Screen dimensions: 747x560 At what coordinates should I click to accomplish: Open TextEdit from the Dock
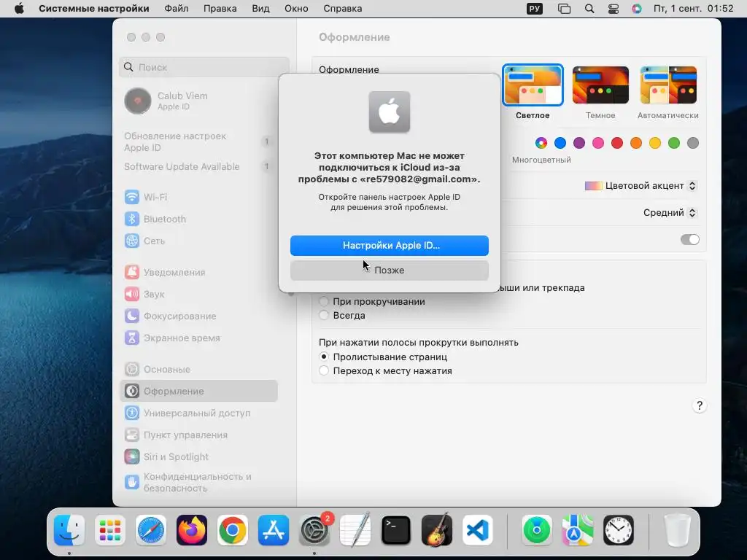point(355,530)
